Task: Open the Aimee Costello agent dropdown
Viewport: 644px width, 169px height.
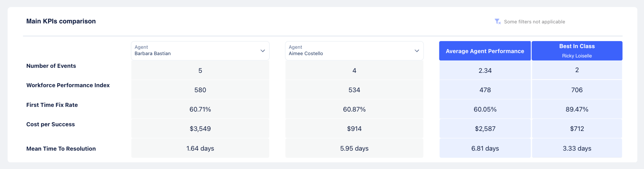Action: (x=354, y=51)
